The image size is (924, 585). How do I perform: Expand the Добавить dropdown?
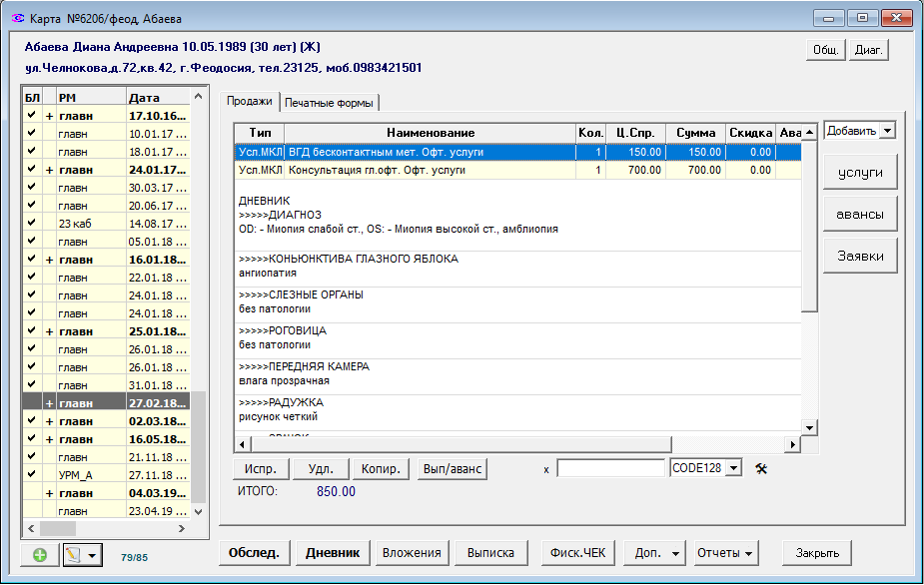(x=888, y=131)
